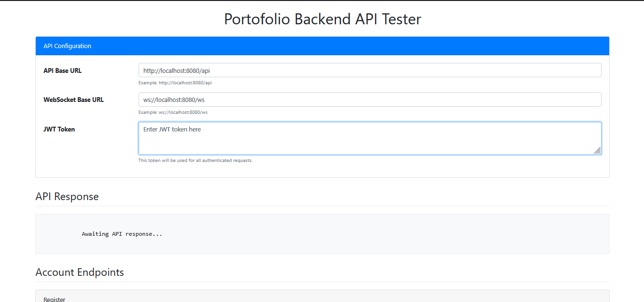
Task: Click the Awaiting API response text
Action: [x=122, y=233]
